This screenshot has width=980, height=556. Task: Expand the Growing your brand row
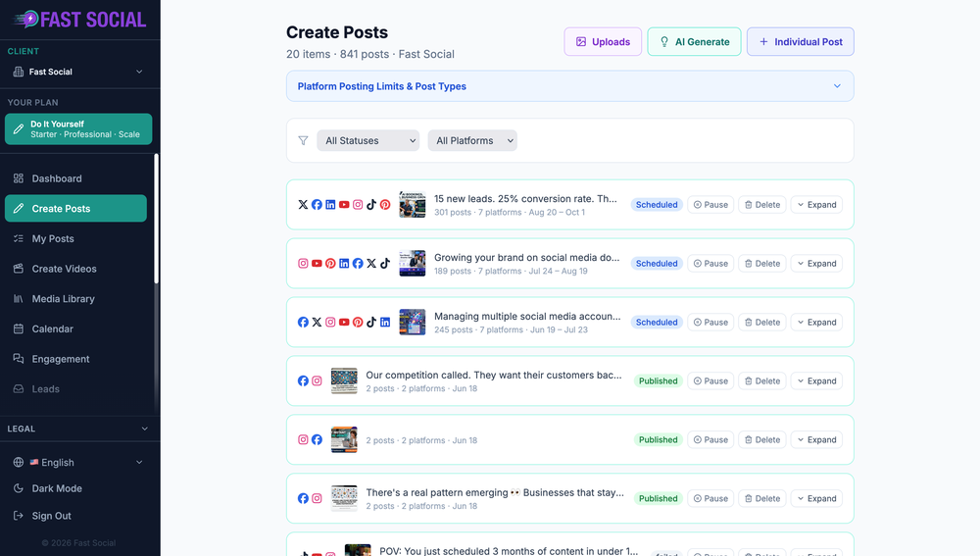click(817, 264)
